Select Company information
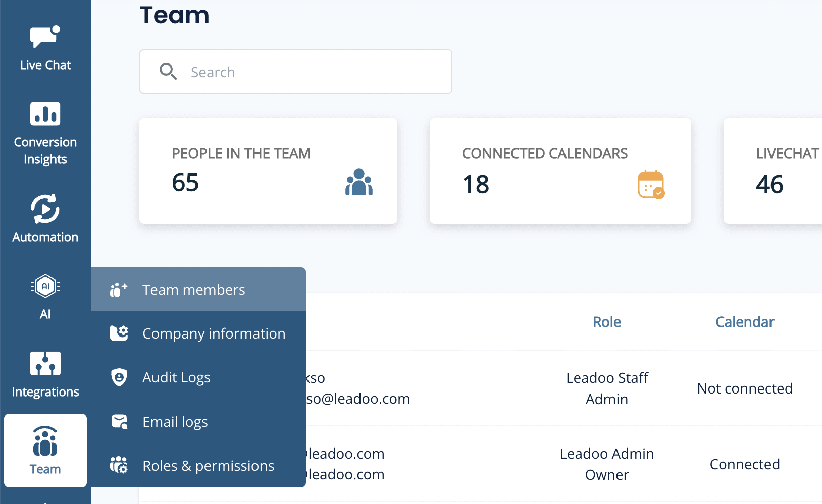The width and height of the screenshot is (822, 504). pyautogui.click(x=214, y=333)
